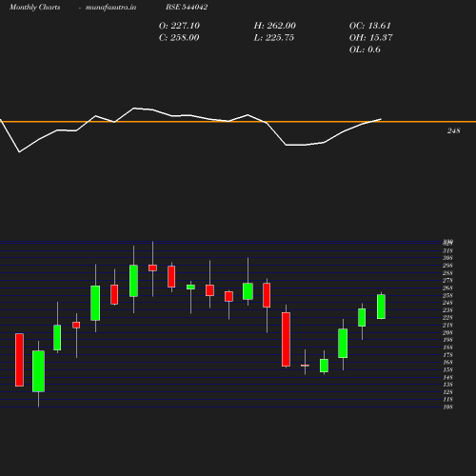The width and height of the screenshot is (476, 476).
Task: Click the 258 price axis label
Action: [447, 295]
